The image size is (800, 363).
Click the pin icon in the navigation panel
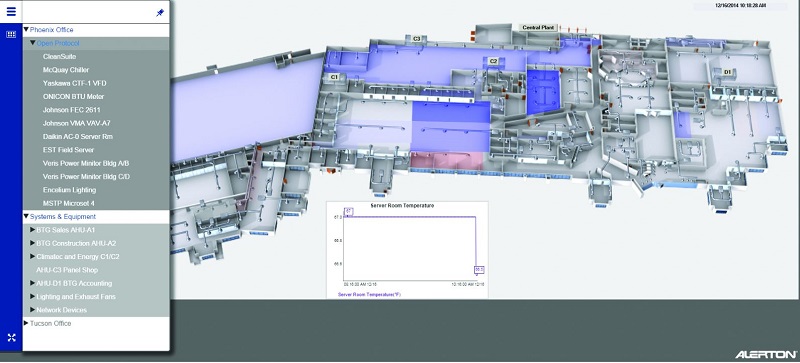[160, 13]
